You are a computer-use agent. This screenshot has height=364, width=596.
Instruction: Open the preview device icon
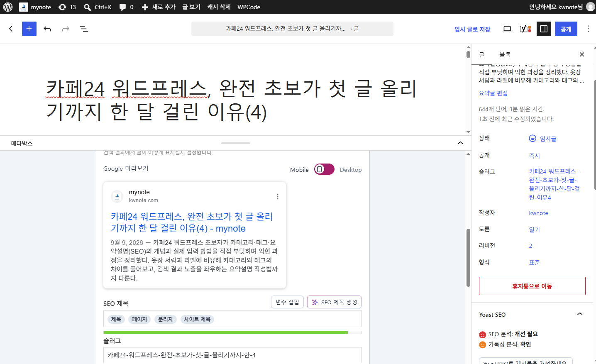coord(507,29)
